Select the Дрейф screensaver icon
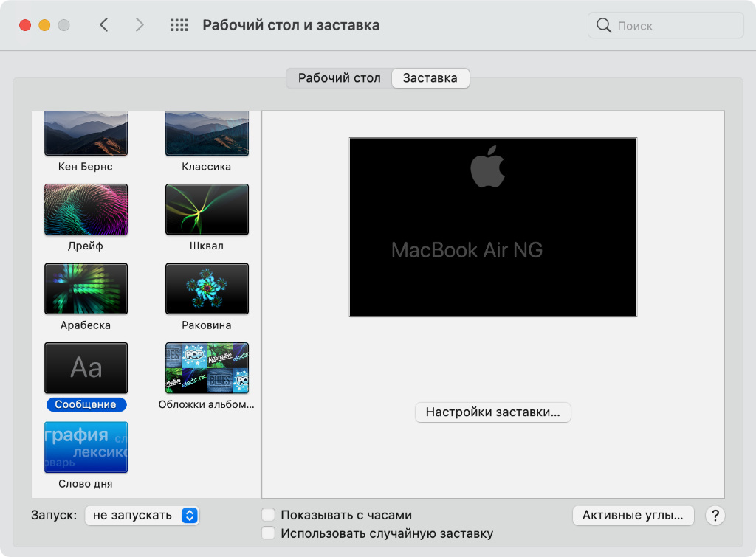756x557 pixels. (x=86, y=210)
